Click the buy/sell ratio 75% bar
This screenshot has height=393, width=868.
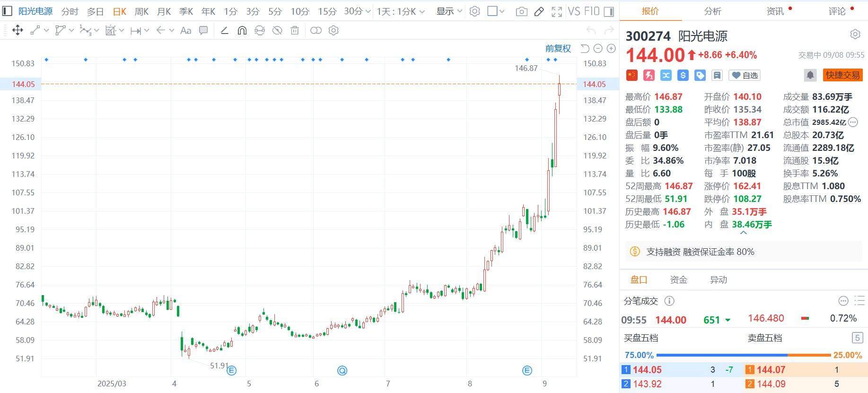click(x=721, y=355)
